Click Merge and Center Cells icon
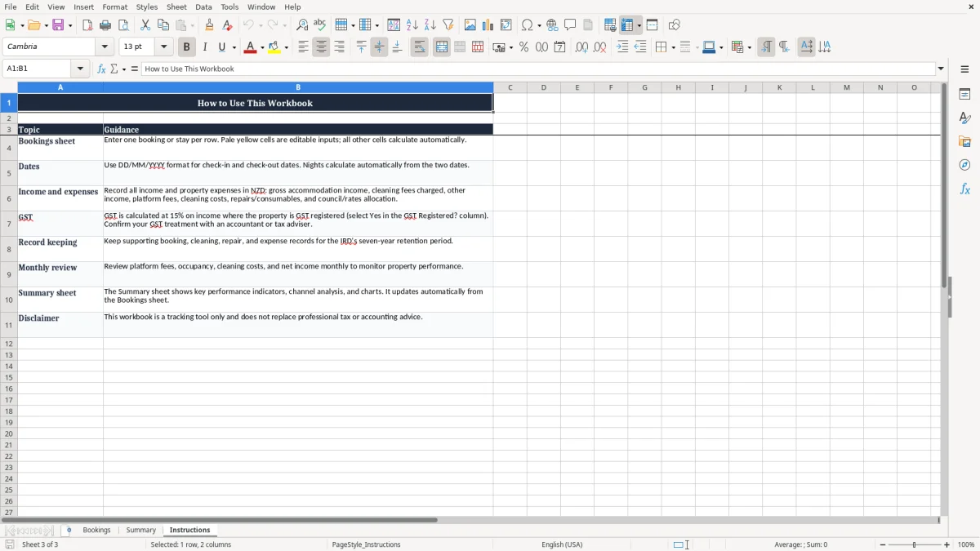This screenshot has height=551, width=980. click(442, 47)
